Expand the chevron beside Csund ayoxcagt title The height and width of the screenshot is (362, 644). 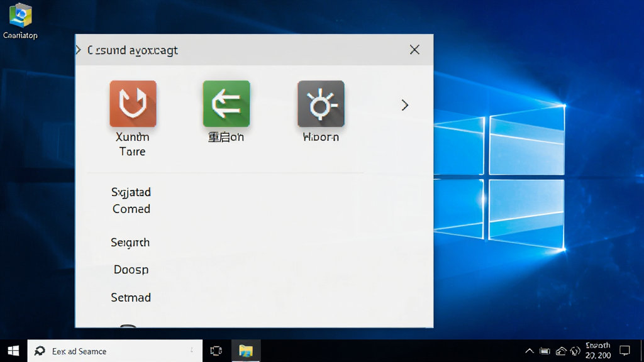coord(79,50)
